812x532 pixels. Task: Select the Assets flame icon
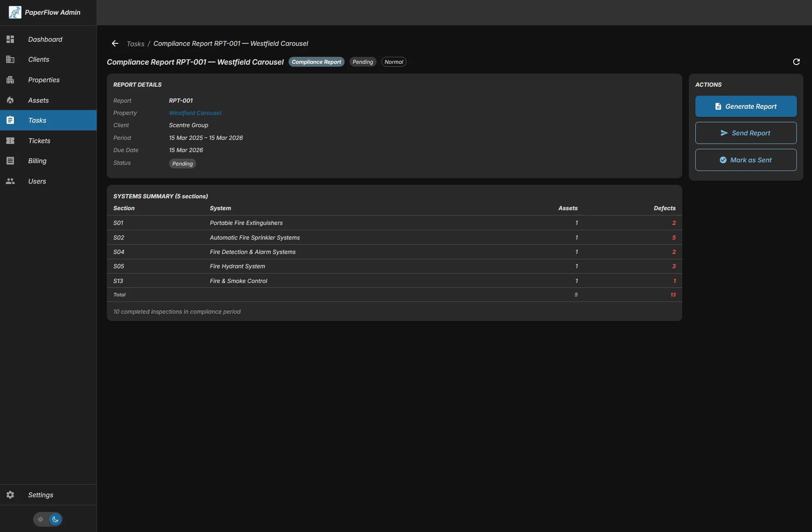[10, 100]
